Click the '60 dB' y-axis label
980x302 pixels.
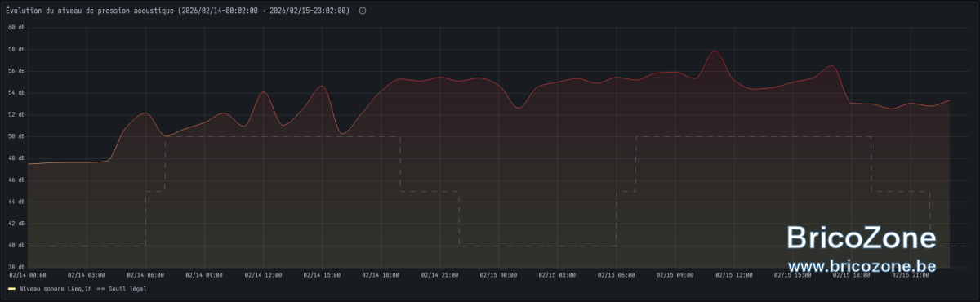(x=16, y=27)
